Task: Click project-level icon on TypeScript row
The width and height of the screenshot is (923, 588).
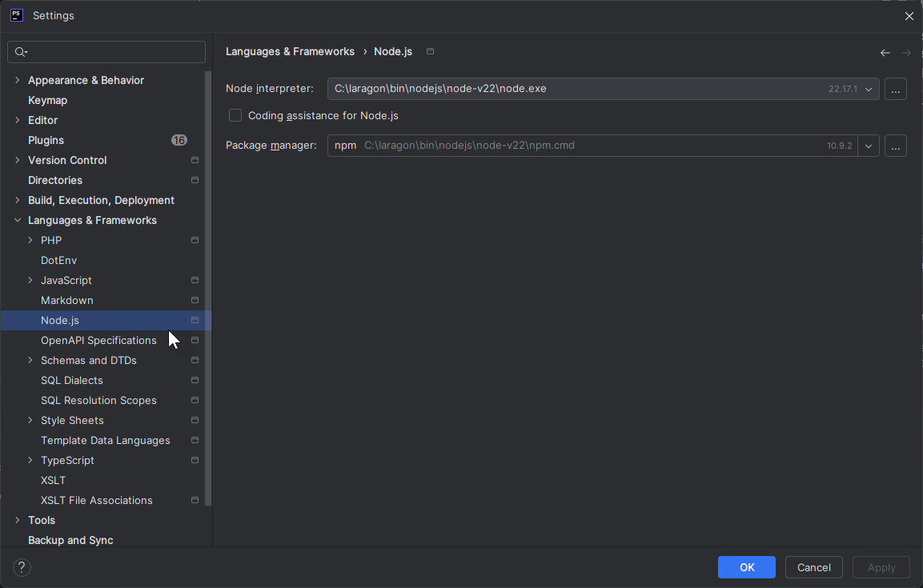Action: point(195,460)
